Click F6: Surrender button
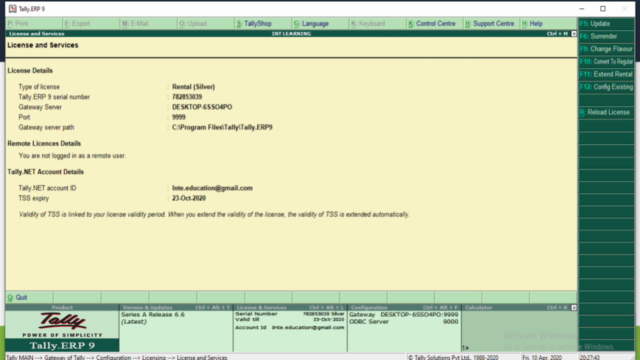Viewport: 640px width, 360px height. tap(606, 36)
